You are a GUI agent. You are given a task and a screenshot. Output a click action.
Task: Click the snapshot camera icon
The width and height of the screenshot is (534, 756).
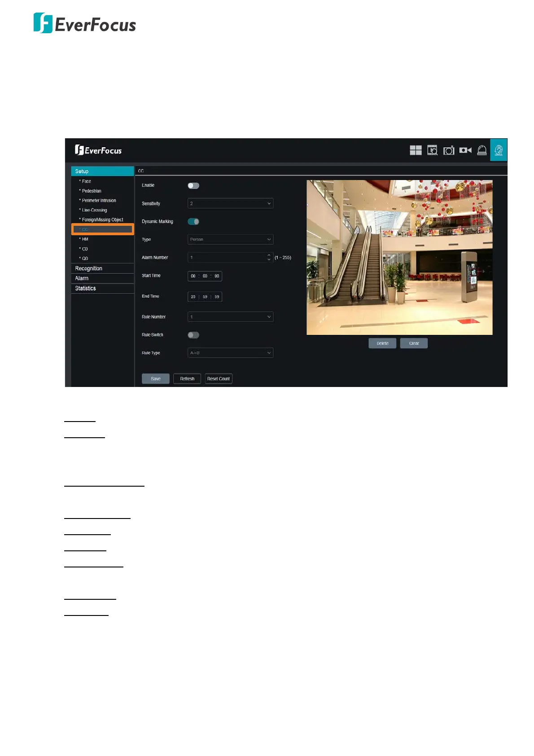click(449, 150)
